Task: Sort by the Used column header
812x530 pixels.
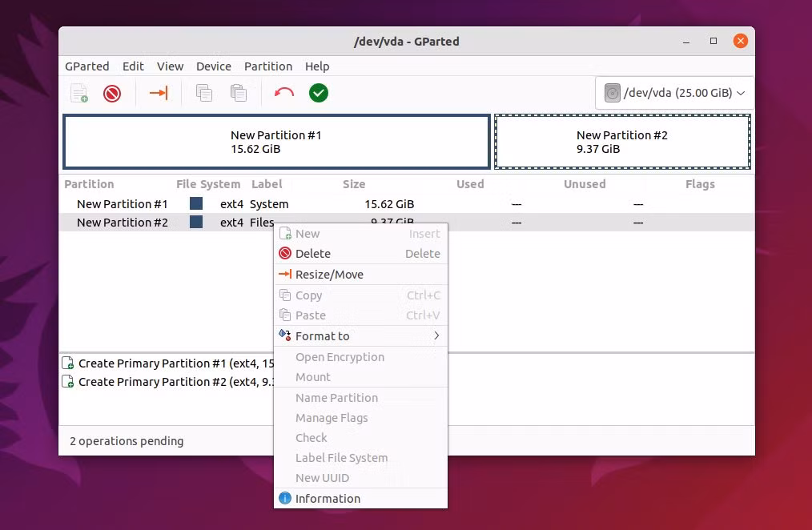Action: [x=470, y=184]
